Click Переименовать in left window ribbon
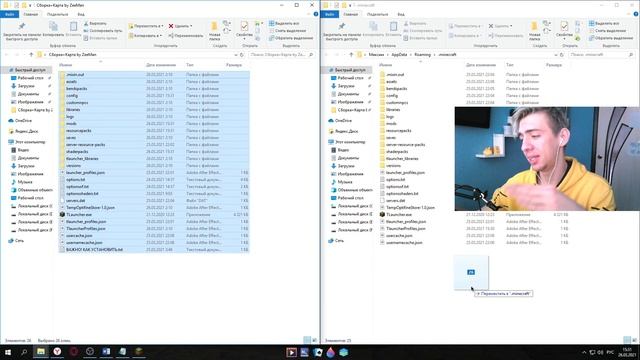 (186, 36)
